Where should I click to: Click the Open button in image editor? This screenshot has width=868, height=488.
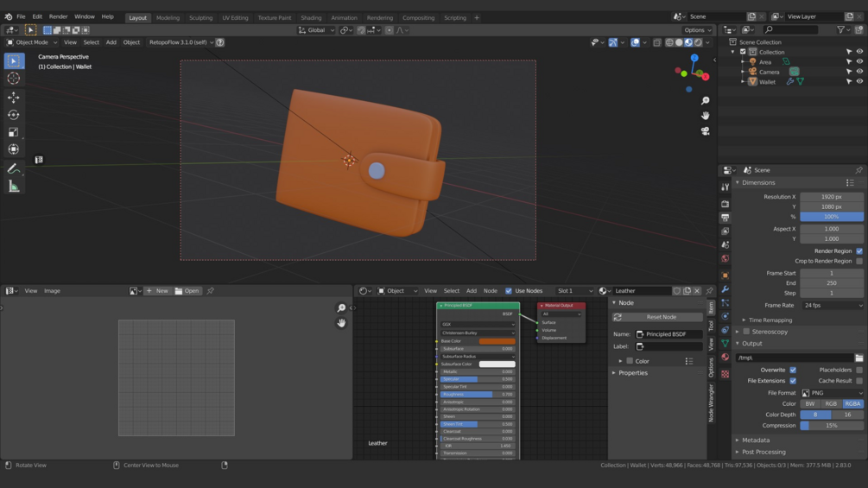tap(187, 291)
